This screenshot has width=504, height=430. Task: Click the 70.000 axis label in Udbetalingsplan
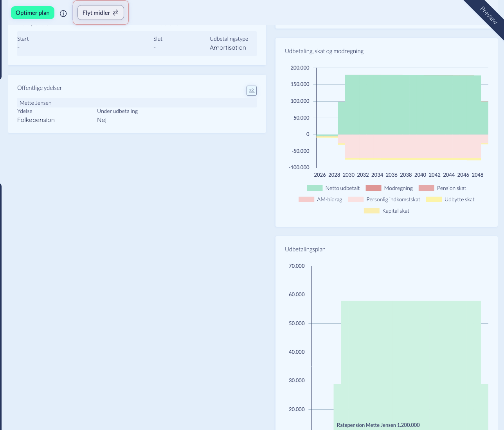coord(297,266)
